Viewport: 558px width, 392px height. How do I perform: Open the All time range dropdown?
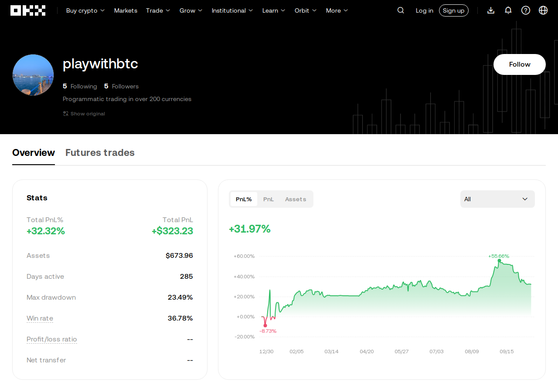point(497,199)
